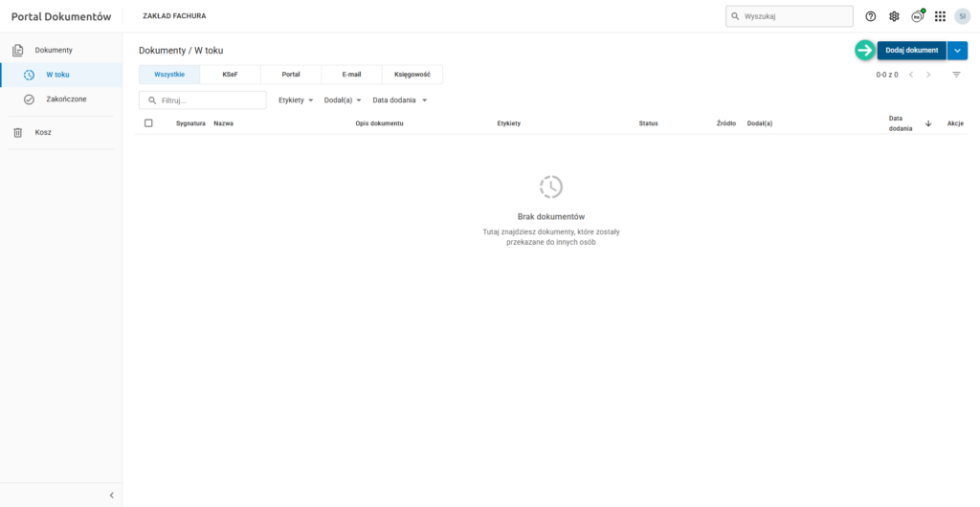Open the apps grid launcher icon
This screenshot has width=980, height=507.
(940, 16)
